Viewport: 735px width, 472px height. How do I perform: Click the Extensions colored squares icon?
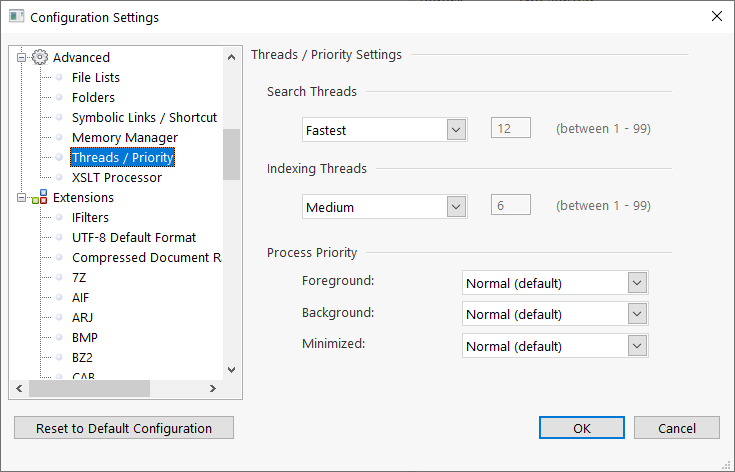[40, 197]
